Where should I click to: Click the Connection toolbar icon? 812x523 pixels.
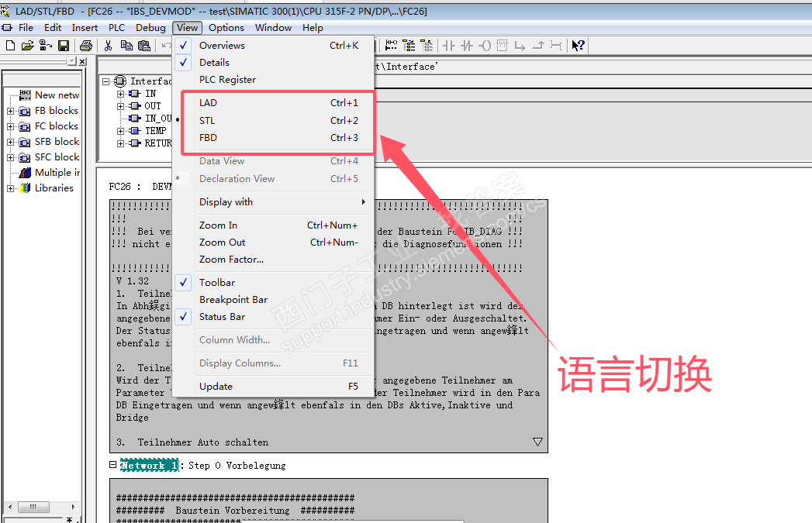coord(555,46)
